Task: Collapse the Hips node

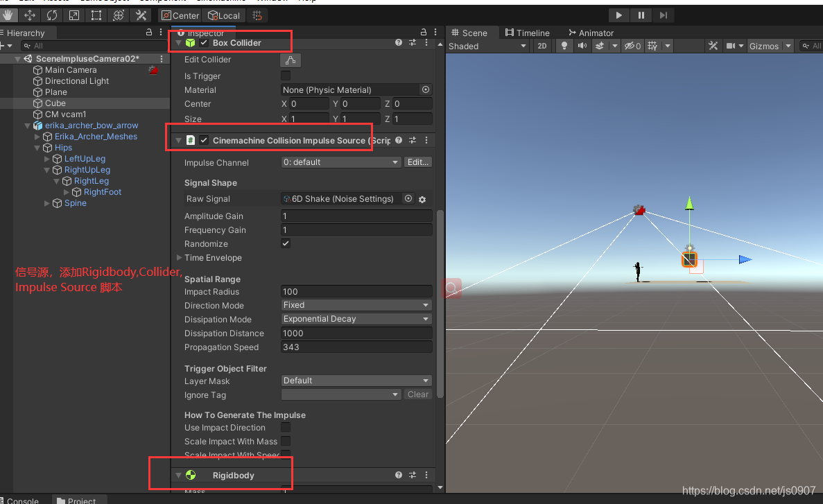Action: tap(37, 148)
